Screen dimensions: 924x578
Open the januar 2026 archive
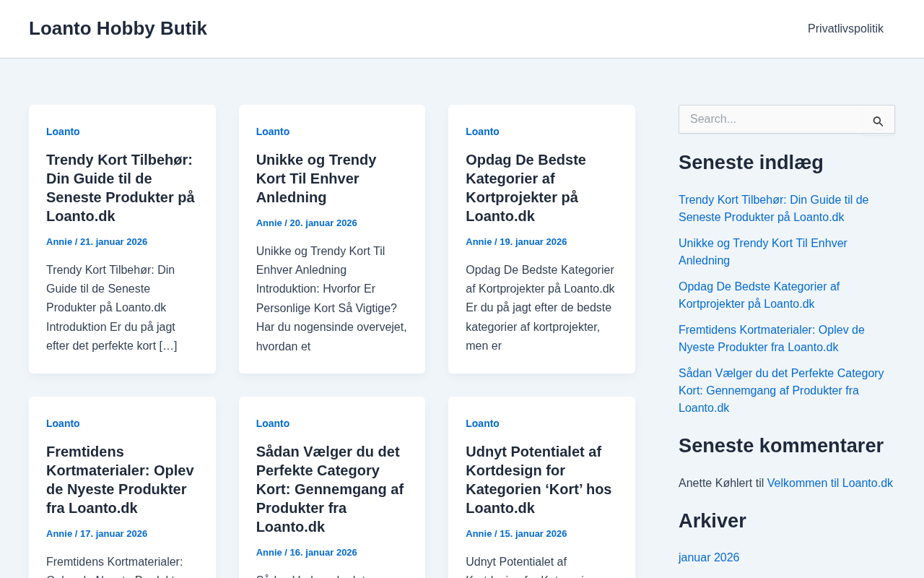coord(709,558)
